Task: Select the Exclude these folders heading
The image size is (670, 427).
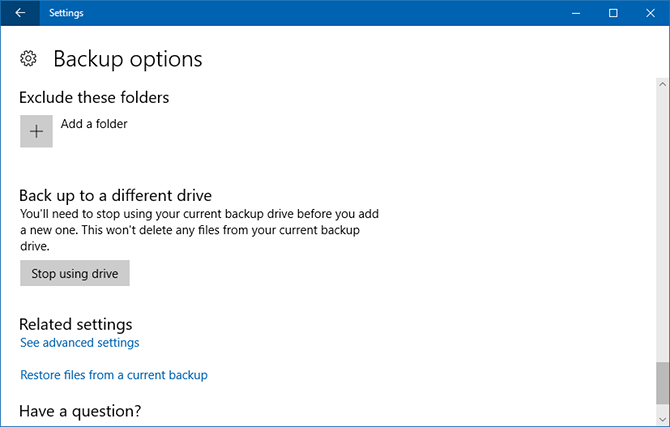Action: click(94, 97)
